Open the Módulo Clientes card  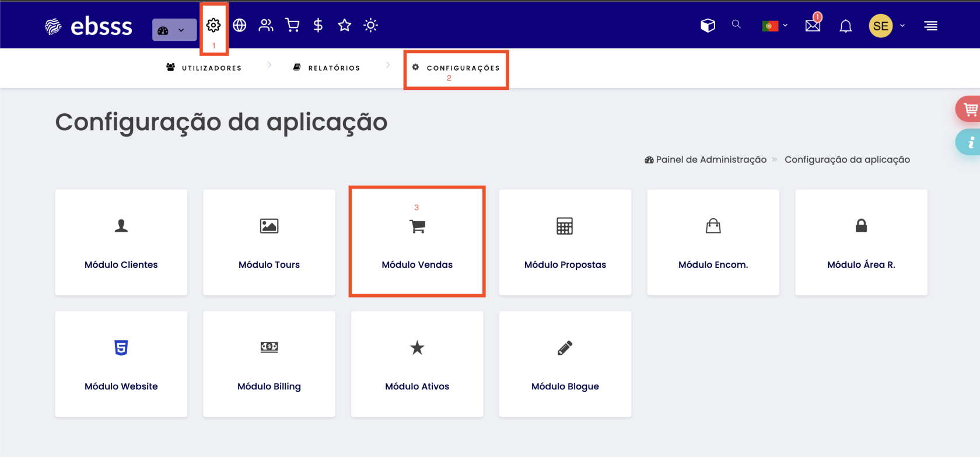click(x=121, y=242)
